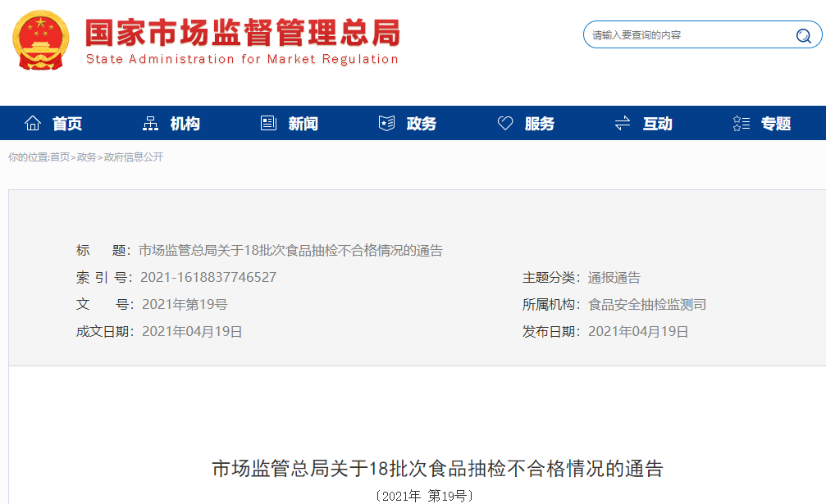Click the organization chart icon beside 机构
The width and height of the screenshot is (826, 504).
[150, 123]
